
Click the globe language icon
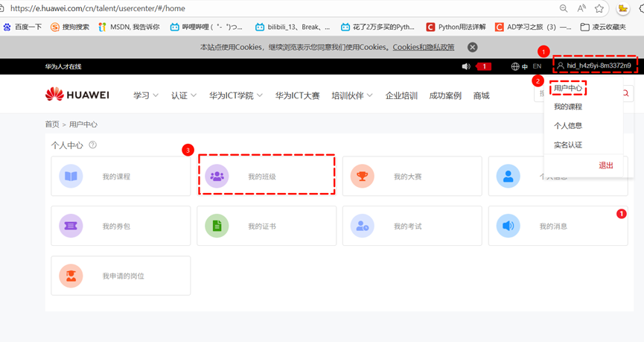(515, 66)
